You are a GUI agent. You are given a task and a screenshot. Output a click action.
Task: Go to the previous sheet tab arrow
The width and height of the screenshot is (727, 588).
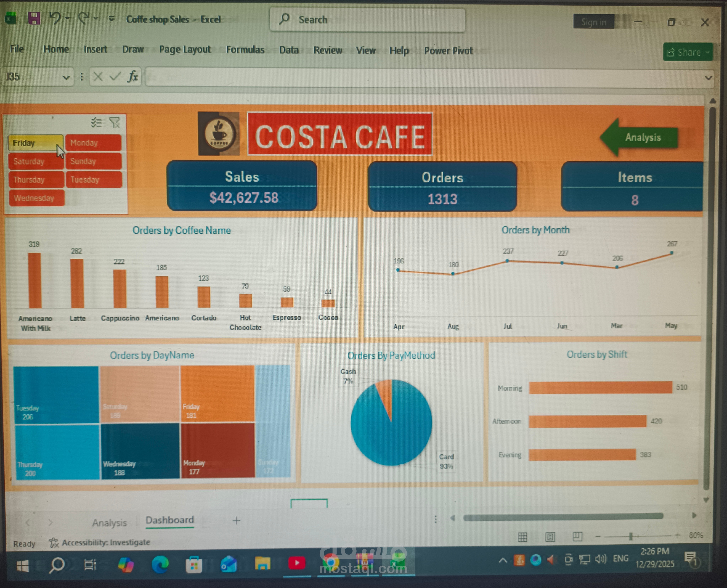[28, 523]
